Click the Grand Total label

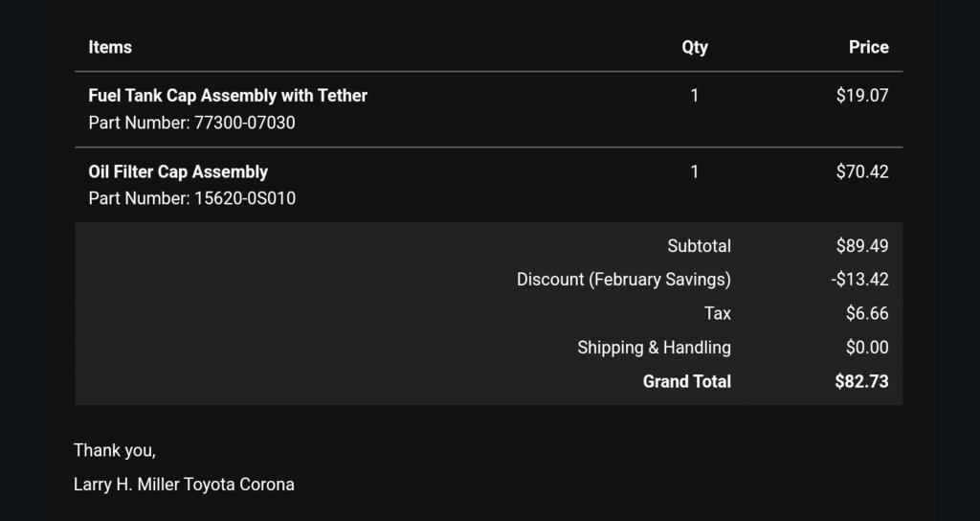pyautogui.click(x=687, y=381)
